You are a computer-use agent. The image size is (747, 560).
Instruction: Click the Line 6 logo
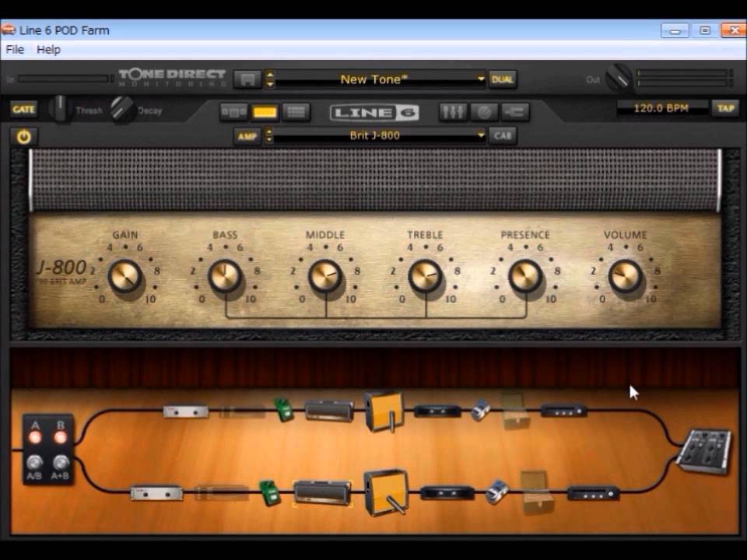tap(374, 113)
